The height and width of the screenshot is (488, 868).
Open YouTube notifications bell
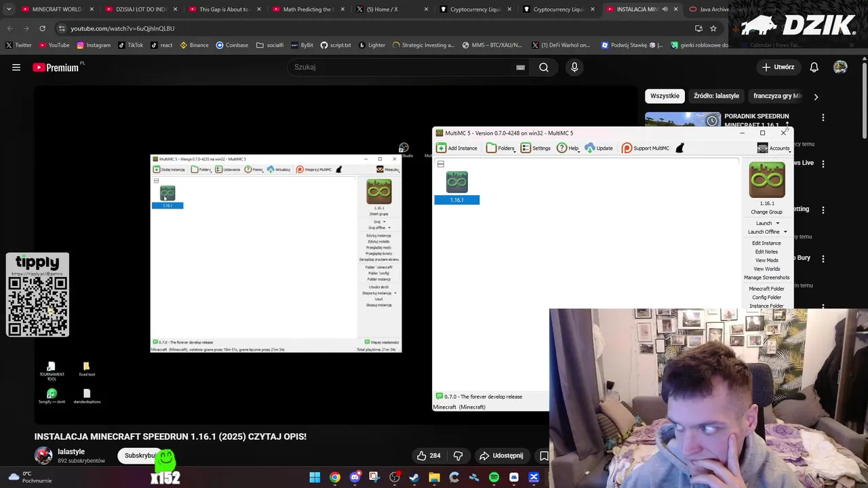tap(814, 67)
